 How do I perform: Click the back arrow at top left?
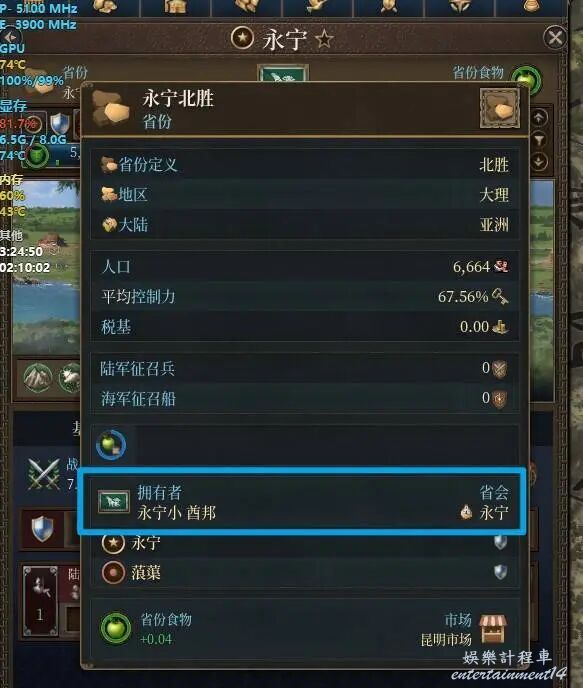[x=11, y=37]
